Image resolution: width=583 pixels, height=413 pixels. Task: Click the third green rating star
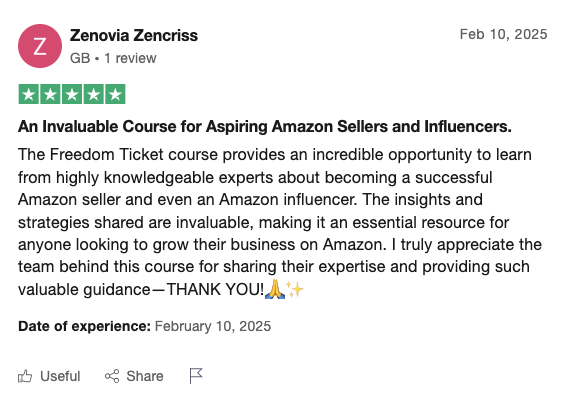[x=72, y=94]
